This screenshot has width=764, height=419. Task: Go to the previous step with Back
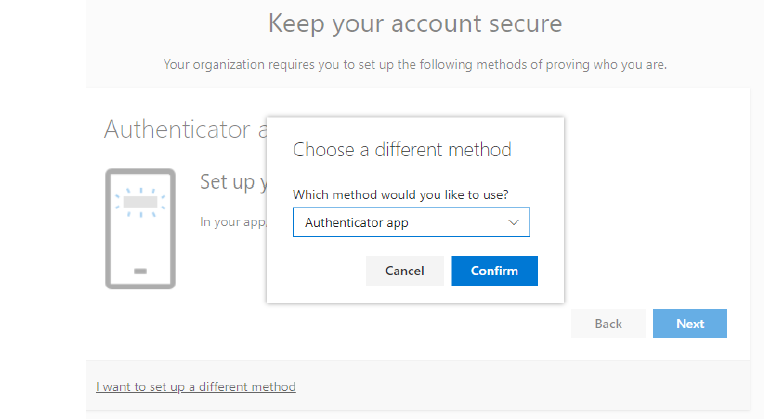[x=608, y=323]
